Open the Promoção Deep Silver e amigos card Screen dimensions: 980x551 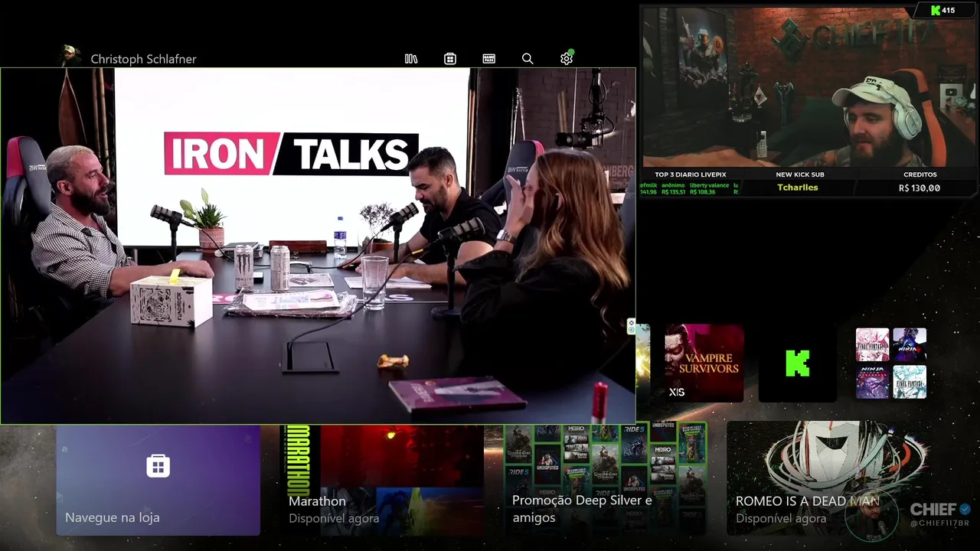605,480
